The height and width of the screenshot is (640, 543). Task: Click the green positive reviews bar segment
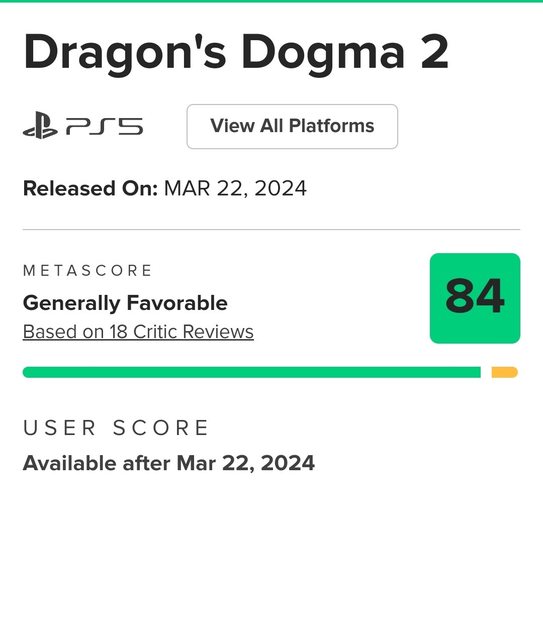[x=251, y=372]
